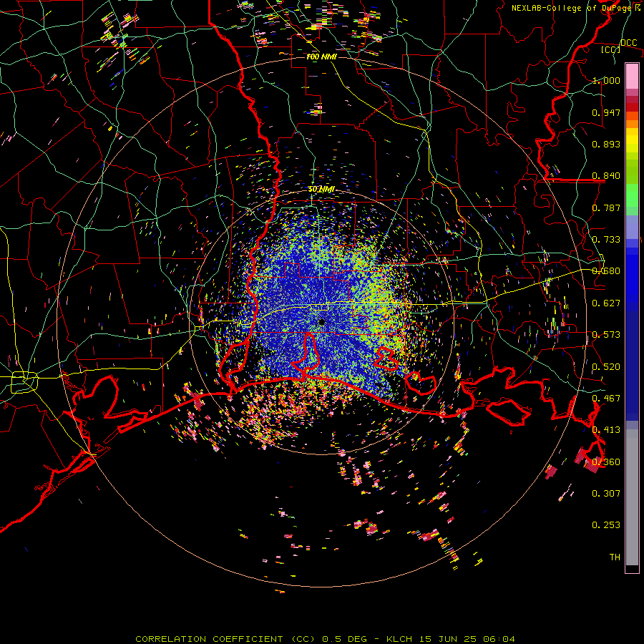The height and width of the screenshot is (644, 644).
Task: Select the 0.413 scale value
Action: 606,430
